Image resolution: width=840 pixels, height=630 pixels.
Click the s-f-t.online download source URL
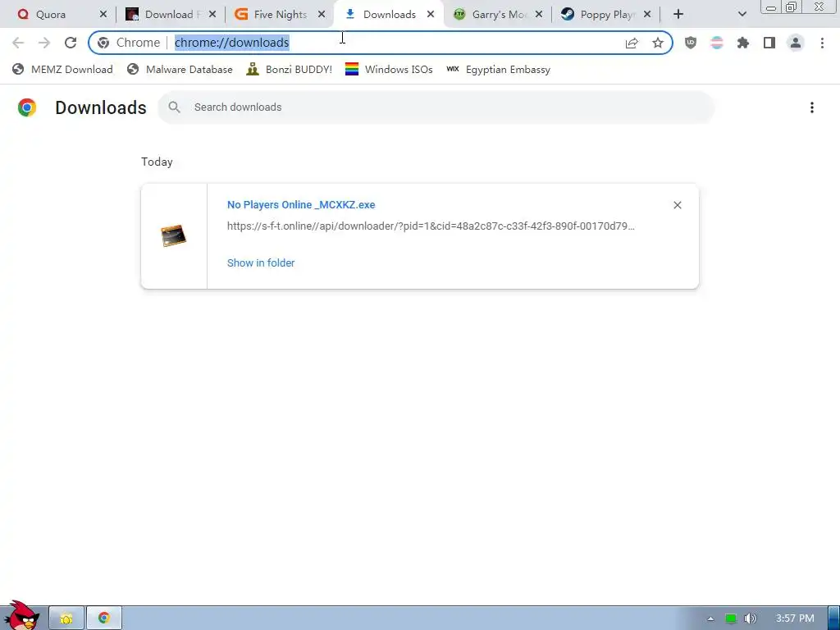click(431, 226)
